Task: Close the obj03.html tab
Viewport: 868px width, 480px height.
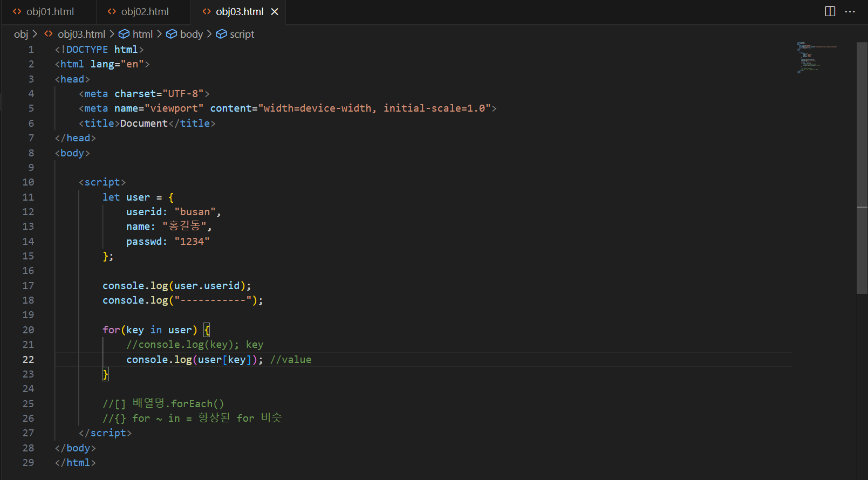Action: 275,12
